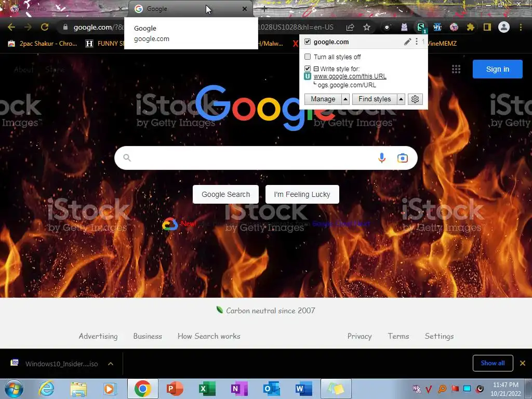
Task: Open the Stylus extension icon in the toolbar
Action: pos(421,27)
